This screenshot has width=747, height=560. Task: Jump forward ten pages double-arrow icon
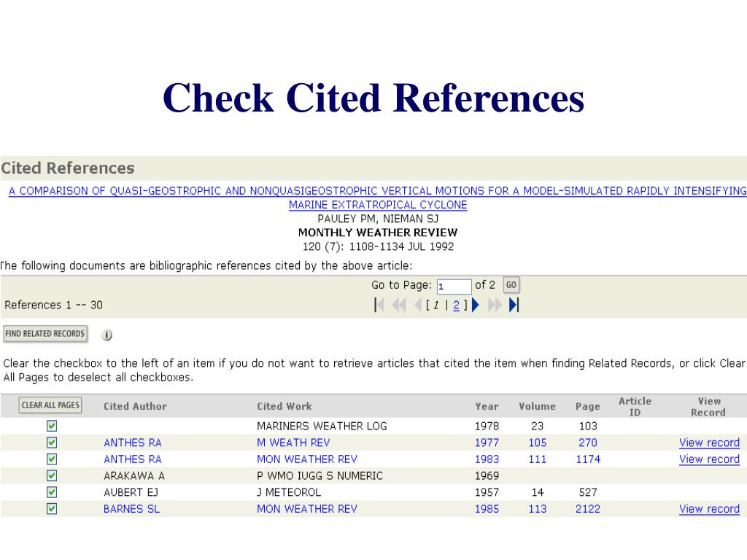click(x=495, y=305)
